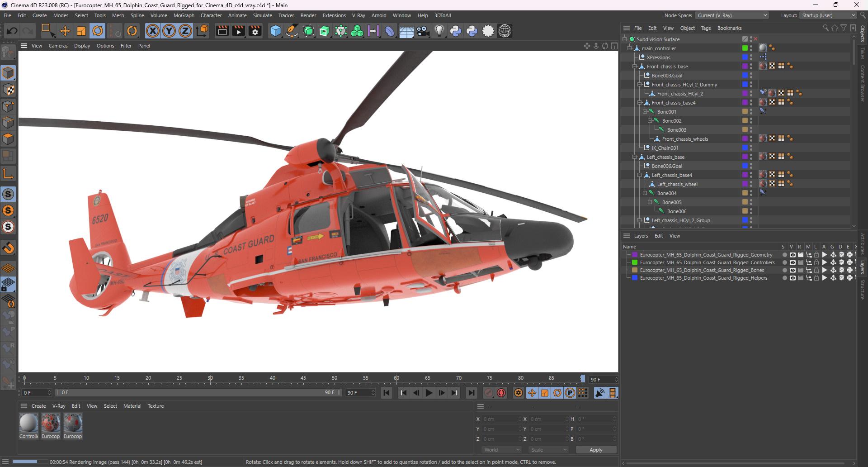Toggle visibility of Bones layer

pyautogui.click(x=793, y=270)
